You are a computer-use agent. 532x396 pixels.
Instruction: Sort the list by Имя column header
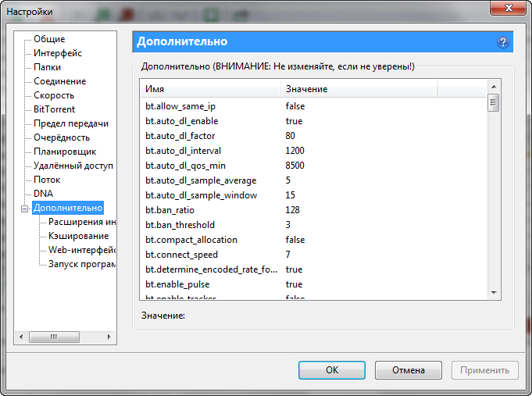(x=209, y=89)
